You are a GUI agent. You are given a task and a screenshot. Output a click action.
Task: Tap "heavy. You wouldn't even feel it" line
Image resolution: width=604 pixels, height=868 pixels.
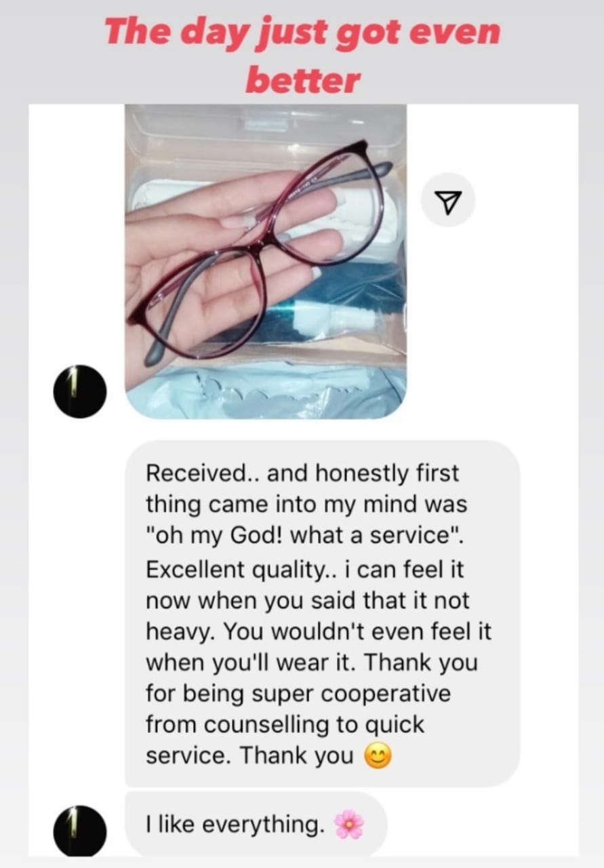pyautogui.click(x=319, y=632)
